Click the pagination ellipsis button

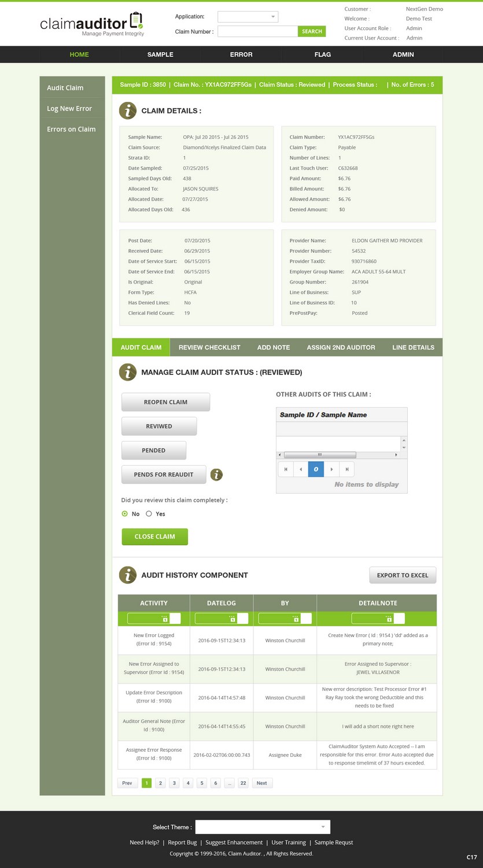[229, 783]
